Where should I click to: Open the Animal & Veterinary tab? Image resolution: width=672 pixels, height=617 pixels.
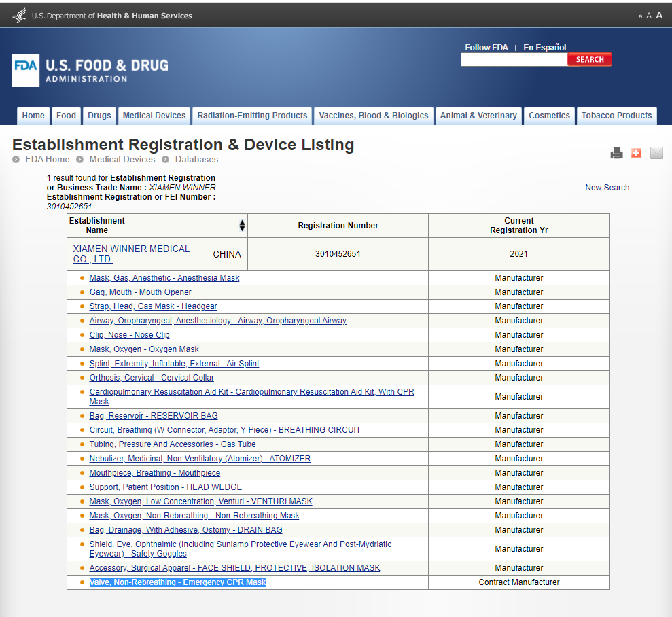[478, 116]
